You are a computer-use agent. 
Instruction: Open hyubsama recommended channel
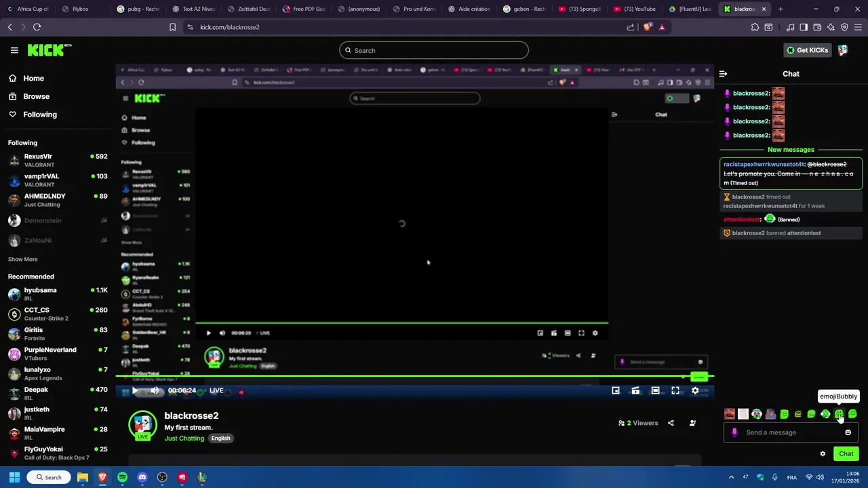58,294
